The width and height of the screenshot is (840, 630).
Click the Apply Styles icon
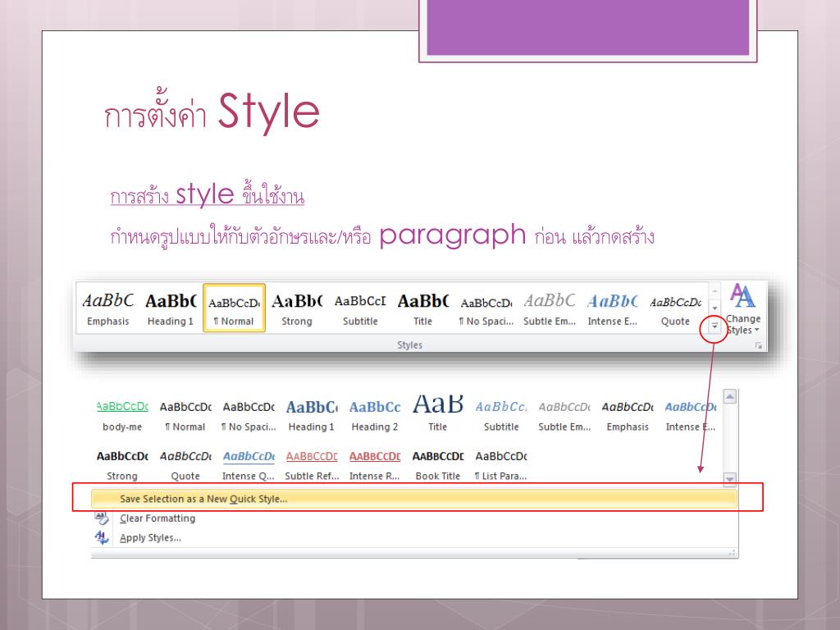coord(101,537)
